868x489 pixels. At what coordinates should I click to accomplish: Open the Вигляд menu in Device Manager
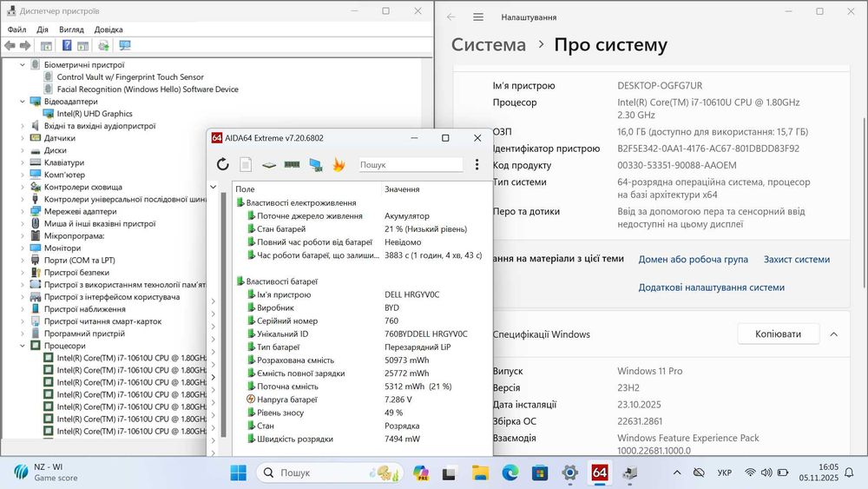[x=71, y=30]
